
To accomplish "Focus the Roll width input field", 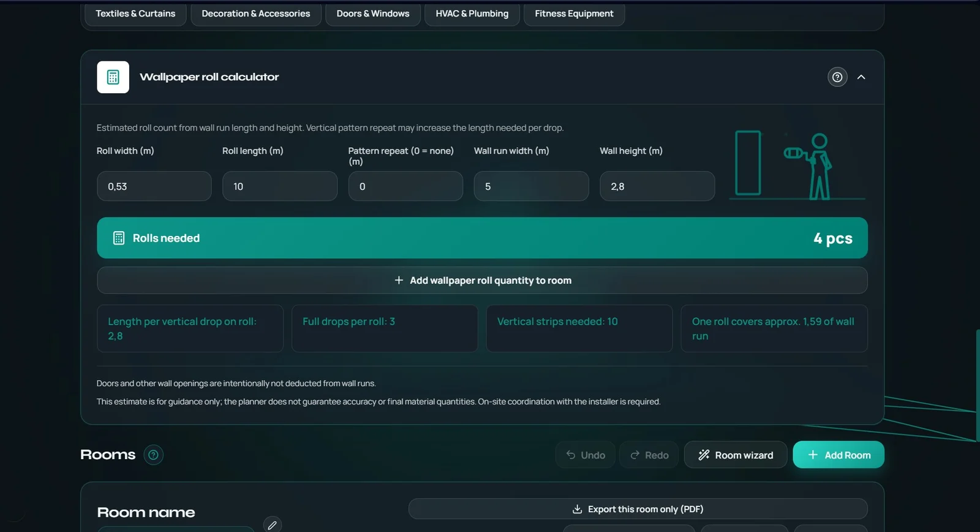I will click(154, 186).
